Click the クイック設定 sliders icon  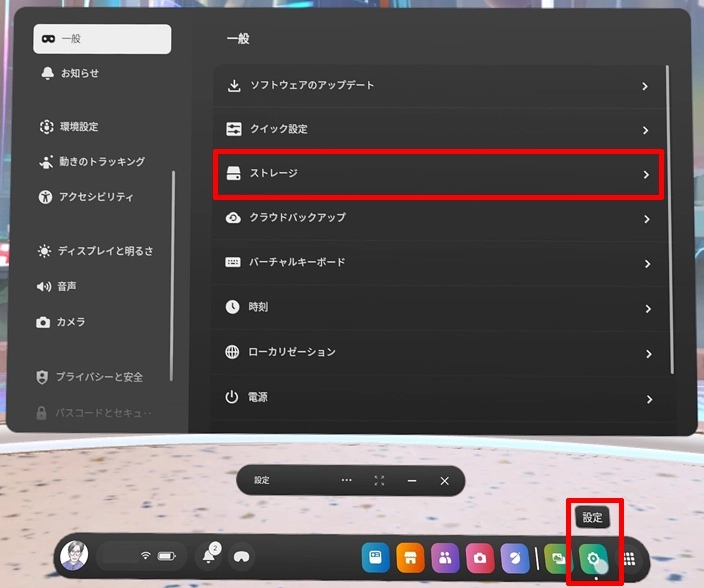click(x=233, y=129)
